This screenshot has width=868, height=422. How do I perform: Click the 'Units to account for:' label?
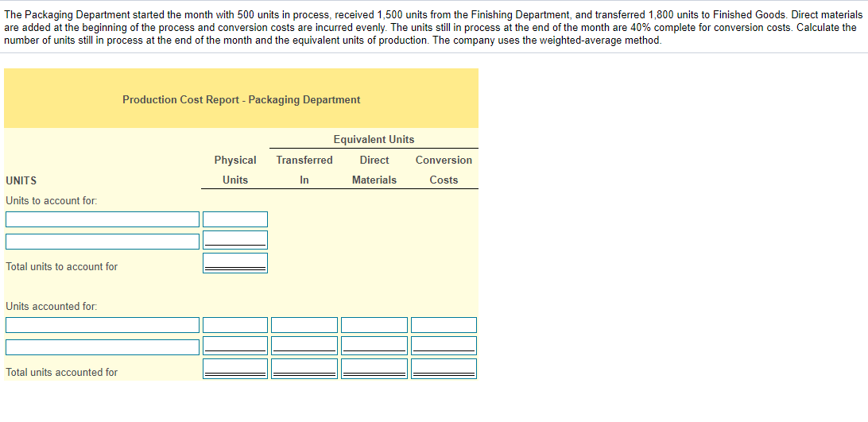[51, 200]
